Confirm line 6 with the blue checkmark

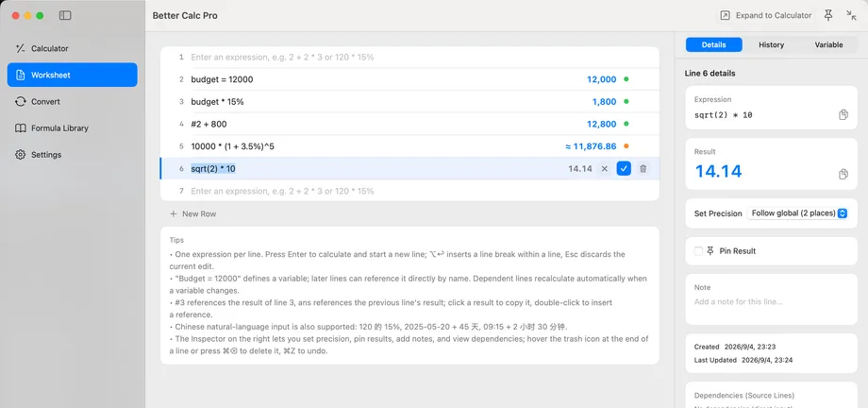[624, 168]
